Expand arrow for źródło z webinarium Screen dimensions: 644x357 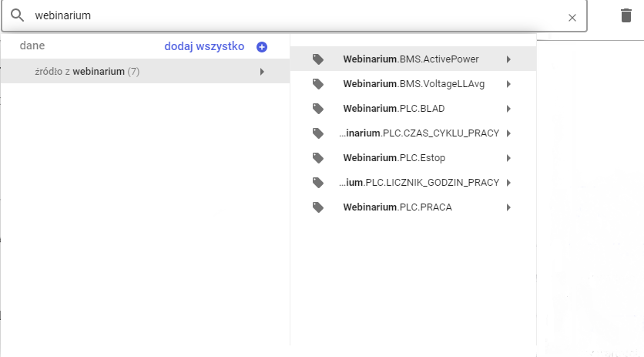tap(262, 72)
